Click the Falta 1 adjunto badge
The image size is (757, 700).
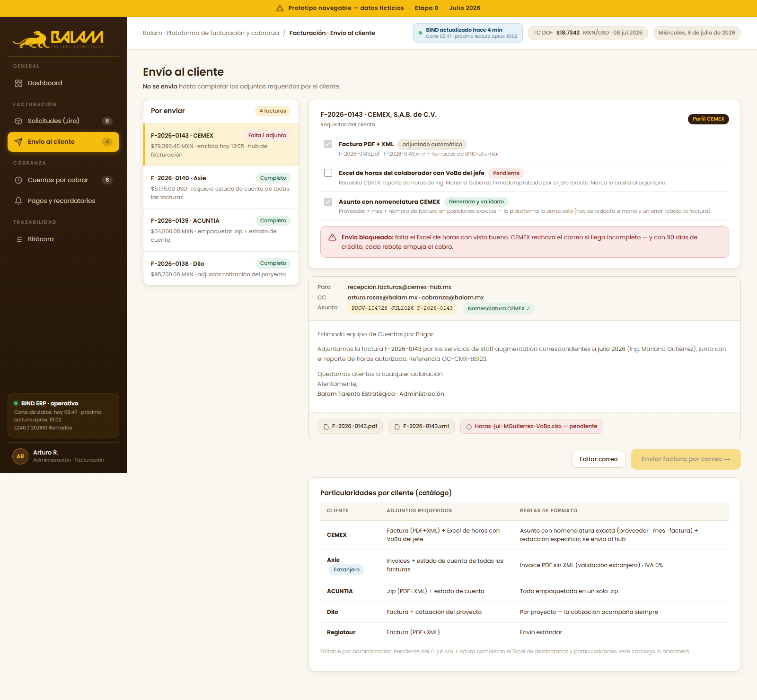coord(267,136)
